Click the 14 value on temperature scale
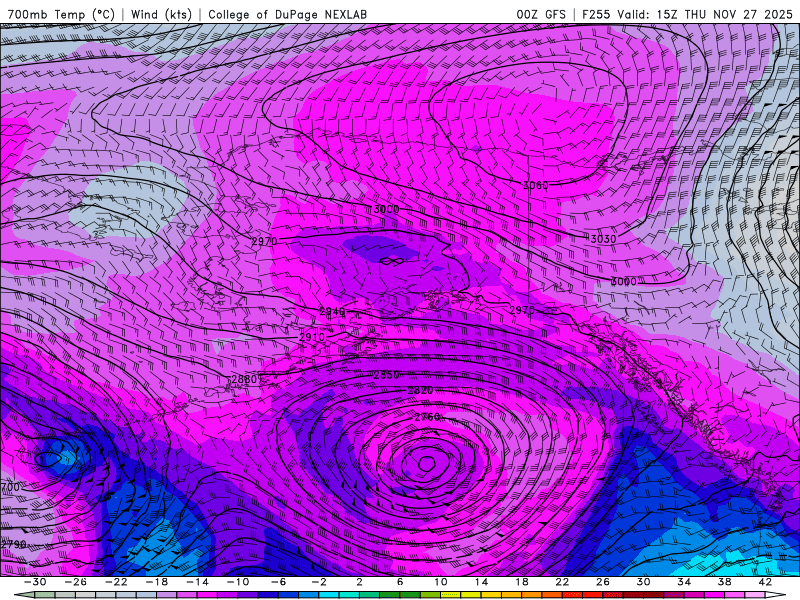800x600 pixels. point(481,582)
